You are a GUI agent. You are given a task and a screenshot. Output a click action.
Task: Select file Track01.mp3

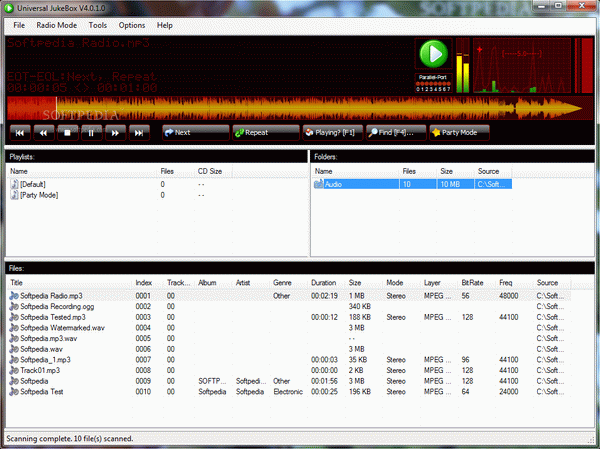[x=40, y=371]
